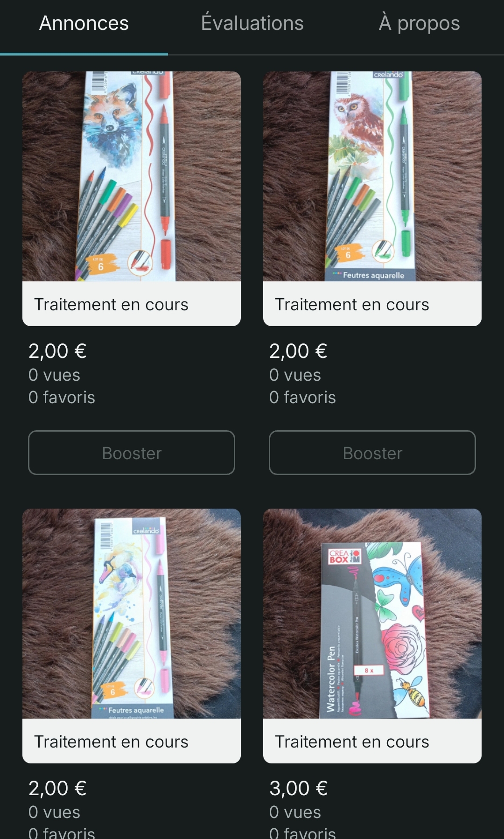Select the Annonces tab
The width and height of the screenshot is (504, 839).
tap(84, 23)
